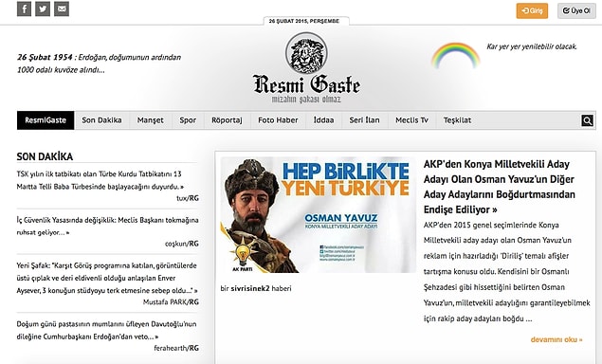Viewport: 602px width, 364px height.
Task: Open the Meclis Tv section
Action: coord(411,120)
